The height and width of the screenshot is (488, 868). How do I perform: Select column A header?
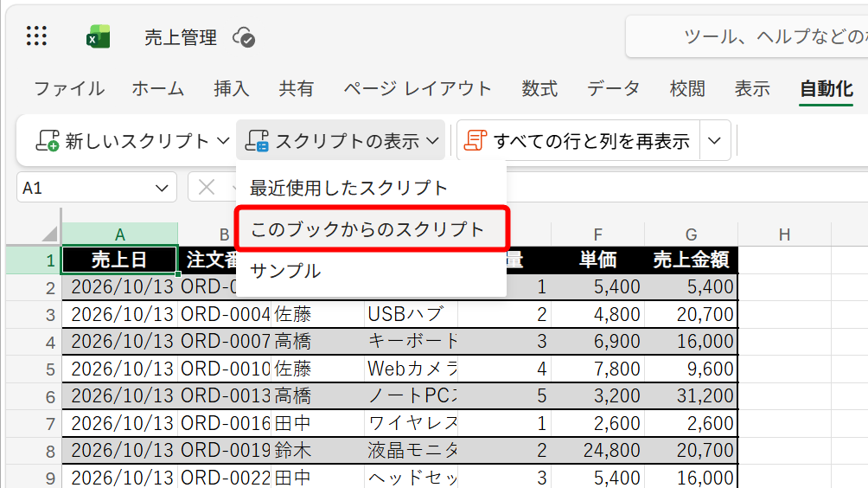[119, 234]
